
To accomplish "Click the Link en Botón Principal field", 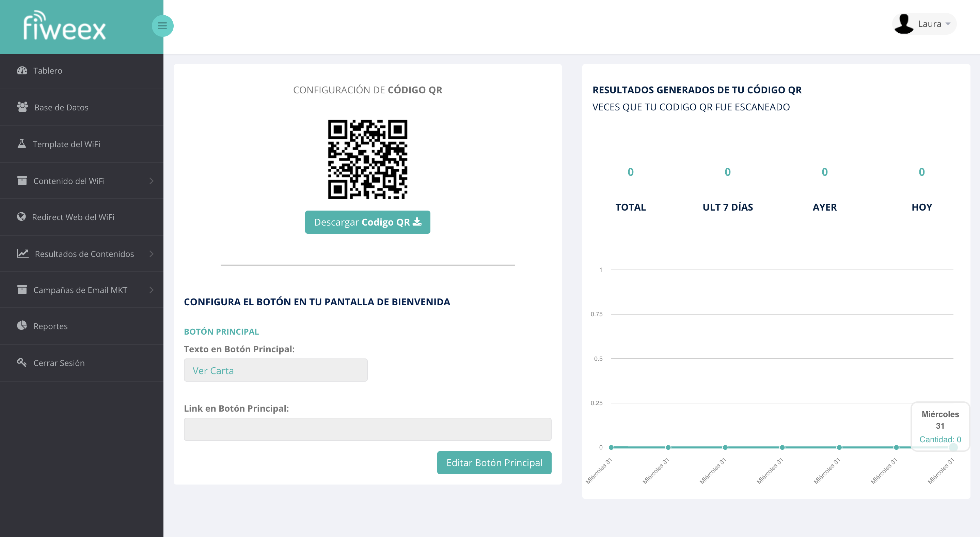I will pyautogui.click(x=367, y=429).
